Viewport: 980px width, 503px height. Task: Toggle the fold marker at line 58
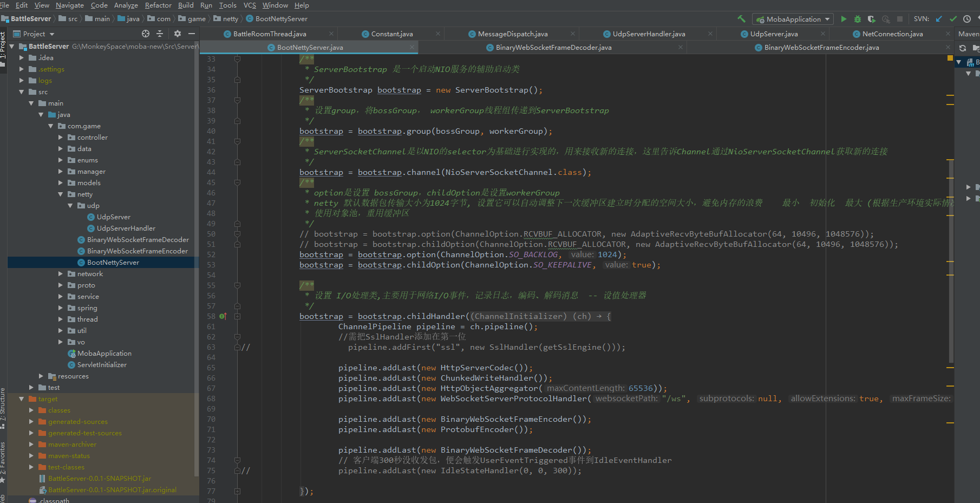point(237,316)
